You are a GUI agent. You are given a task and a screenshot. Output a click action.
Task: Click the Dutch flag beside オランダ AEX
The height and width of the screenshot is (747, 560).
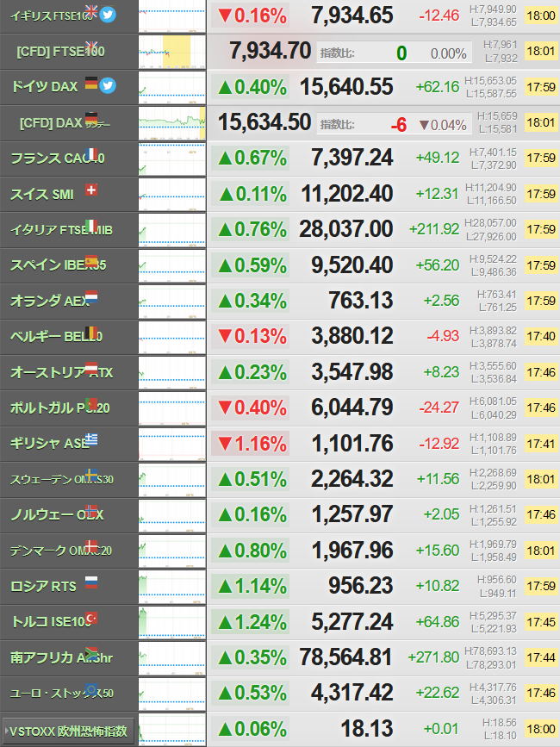coord(91,296)
